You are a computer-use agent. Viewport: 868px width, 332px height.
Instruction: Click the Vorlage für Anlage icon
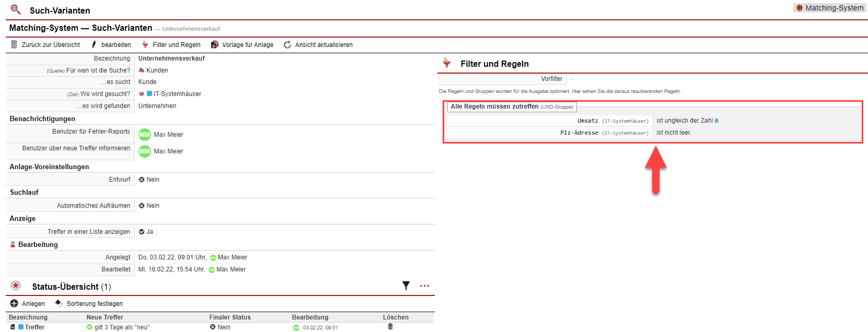214,45
